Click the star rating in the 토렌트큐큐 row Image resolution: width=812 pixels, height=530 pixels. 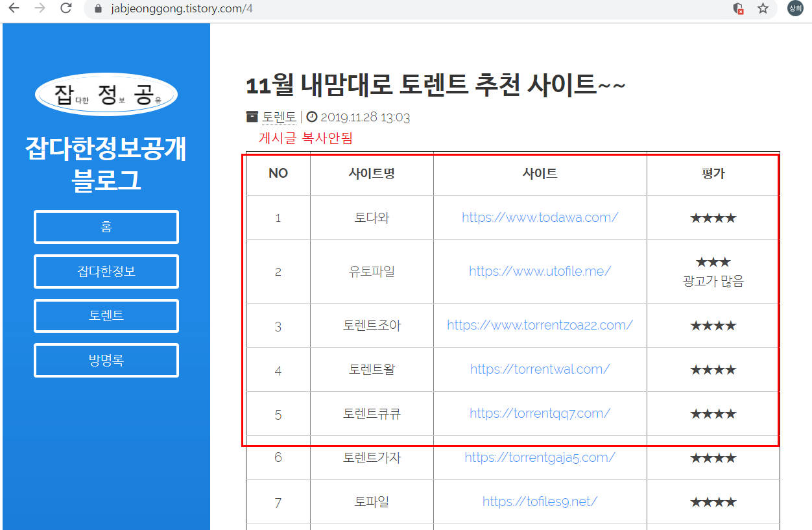click(713, 414)
